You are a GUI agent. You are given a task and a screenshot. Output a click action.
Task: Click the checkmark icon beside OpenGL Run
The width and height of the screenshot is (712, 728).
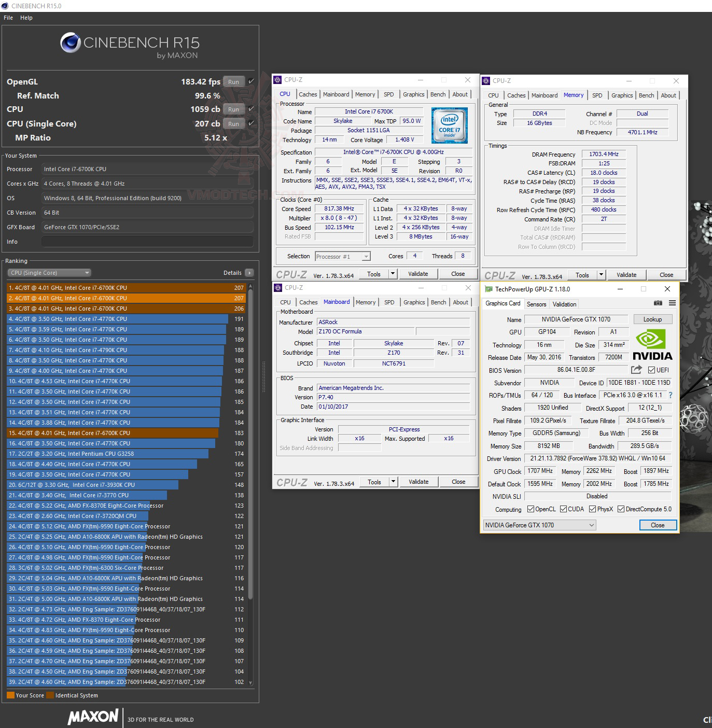250,81
